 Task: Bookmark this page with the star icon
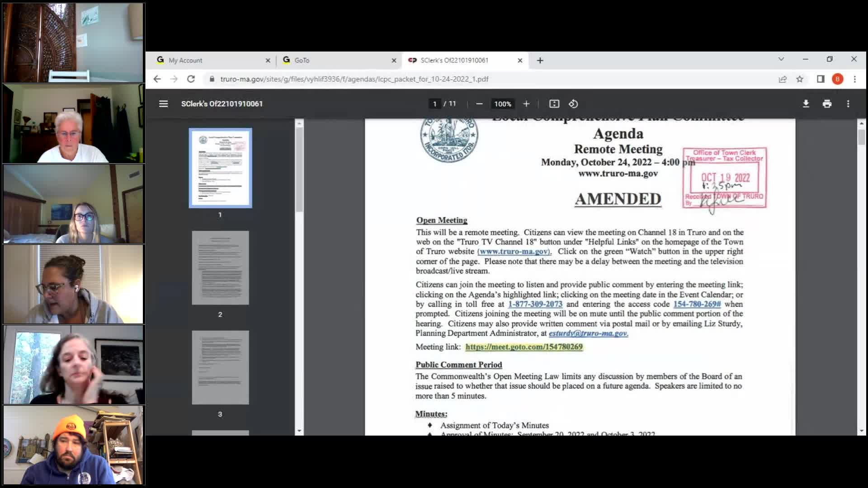800,79
